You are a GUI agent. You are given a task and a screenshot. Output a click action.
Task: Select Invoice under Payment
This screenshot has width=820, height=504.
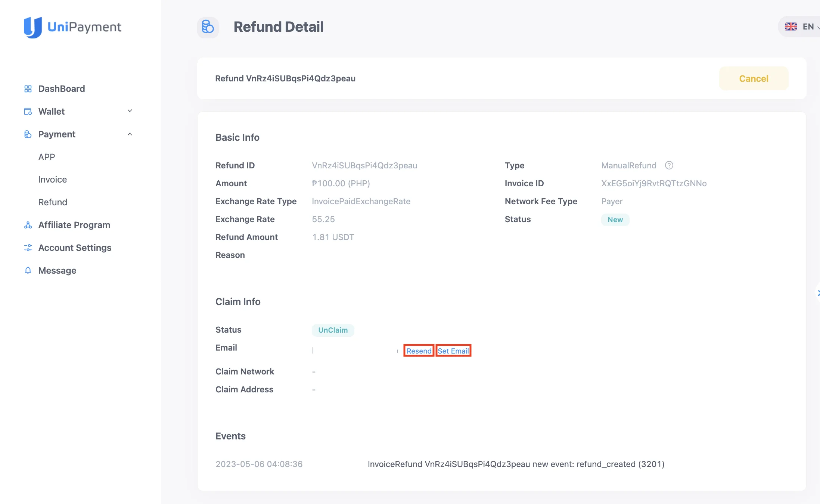coord(52,179)
